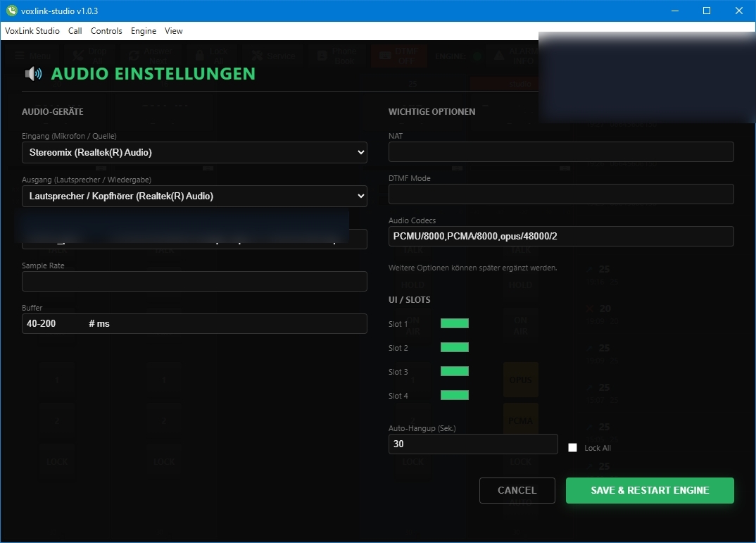Expand the DTMF Mode field
The image size is (756, 543).
click(x=560, y=194)
